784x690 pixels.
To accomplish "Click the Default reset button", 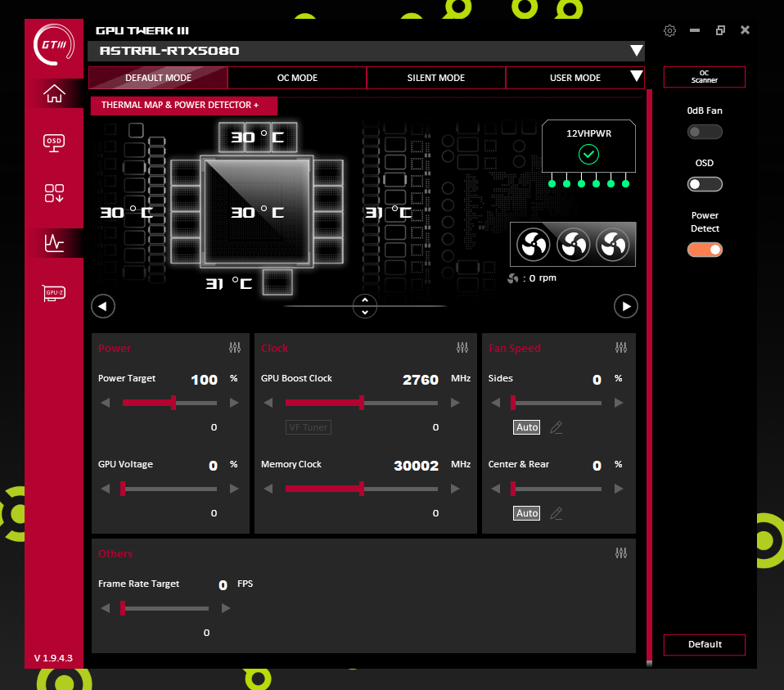I will click(x=705, y=644).
